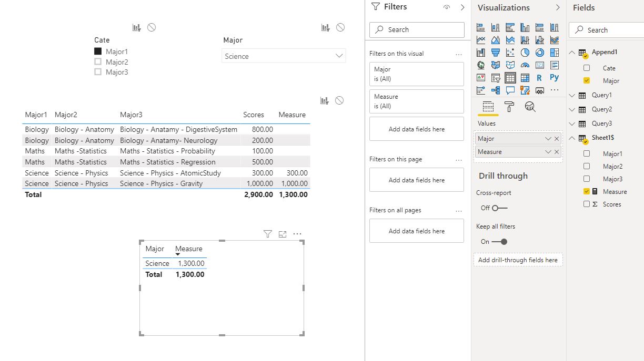Viewport: 644px width, 361px height.
Task: Check Major3 in Cate slicer
Action: [x=97, y=72]
